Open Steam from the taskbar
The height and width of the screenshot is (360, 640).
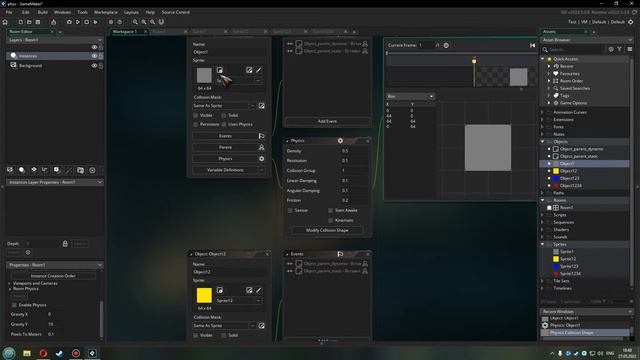tap(60, 353)
